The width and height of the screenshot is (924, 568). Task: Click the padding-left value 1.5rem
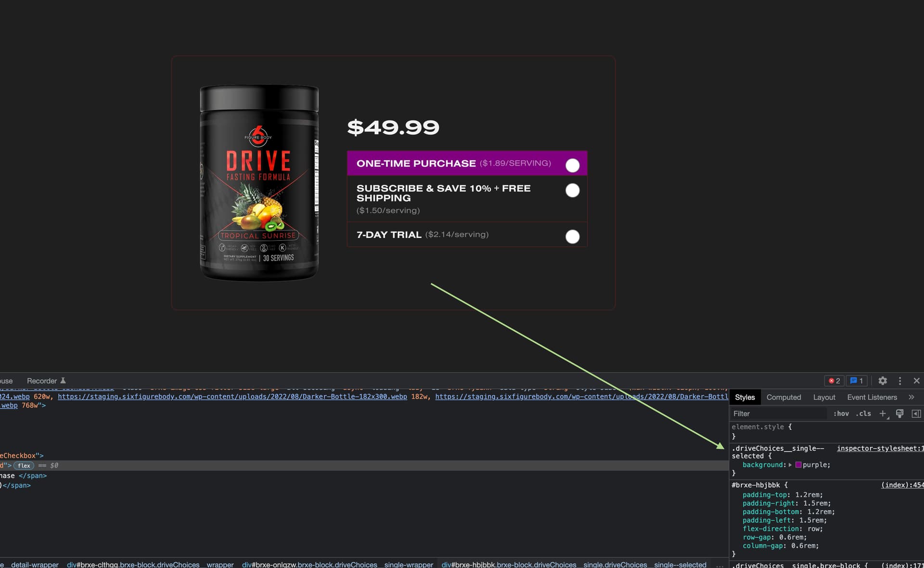coord(811,520)
